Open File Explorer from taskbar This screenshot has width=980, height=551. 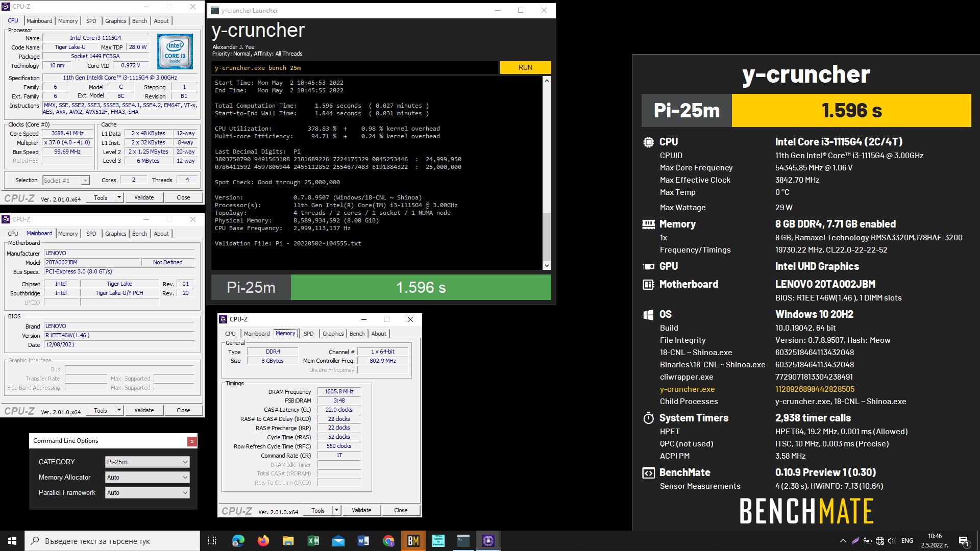coord(288,541)
